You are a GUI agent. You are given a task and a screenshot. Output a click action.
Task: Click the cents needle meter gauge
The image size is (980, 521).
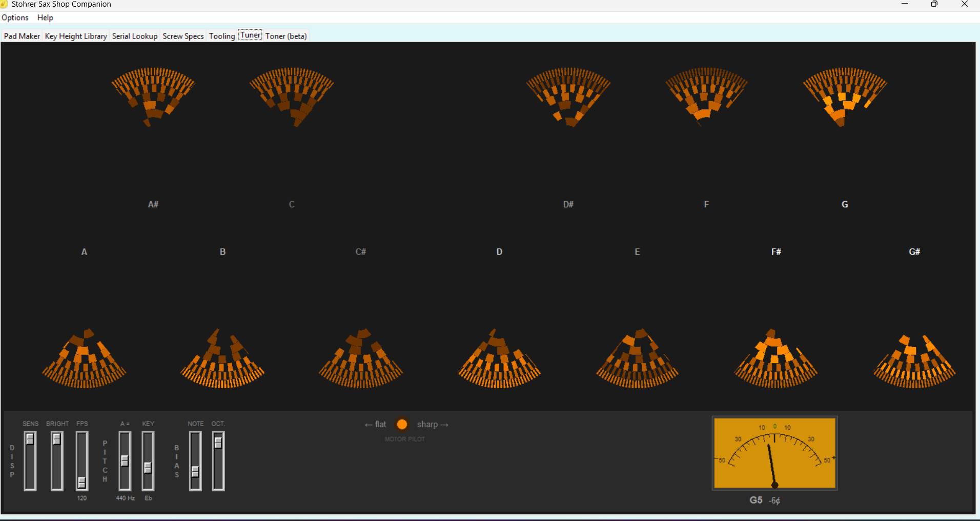coord(774,453)
